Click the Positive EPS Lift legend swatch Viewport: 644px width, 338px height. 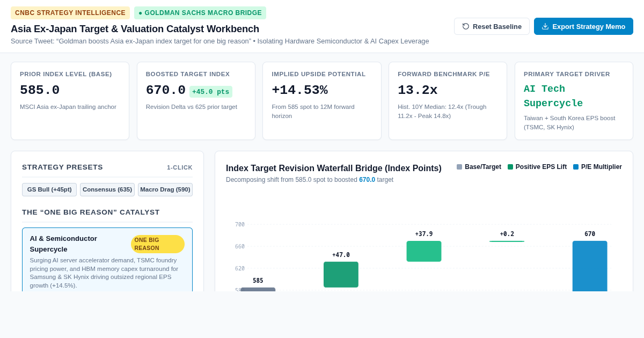pyautogui.click(x=510, y=167)
